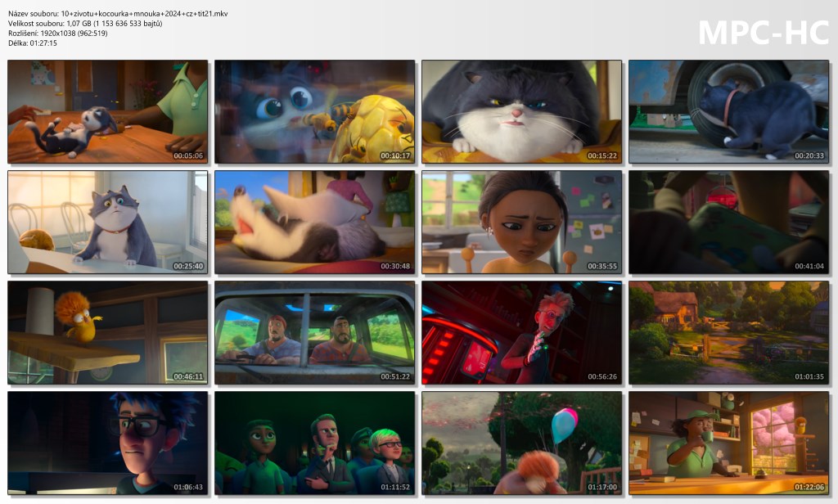
Task: Click thumbnail at 00:25:40 of cat sitting
Action: 108,222
